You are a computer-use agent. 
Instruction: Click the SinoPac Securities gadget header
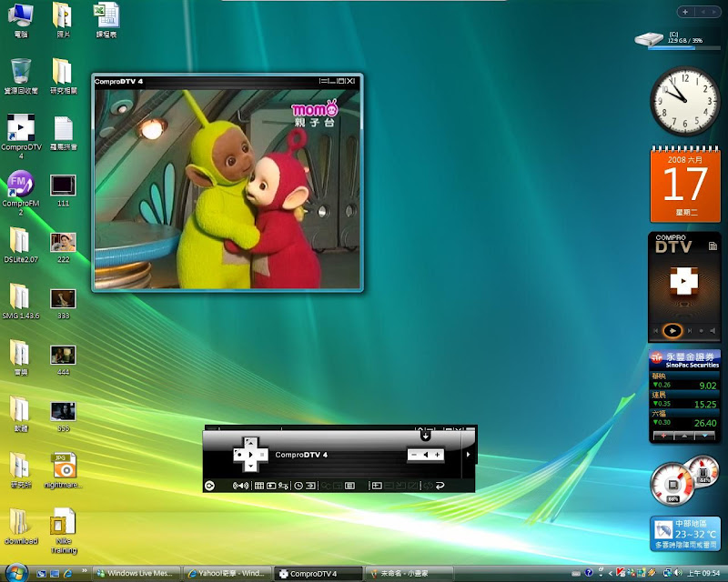[x=685, y=360]
